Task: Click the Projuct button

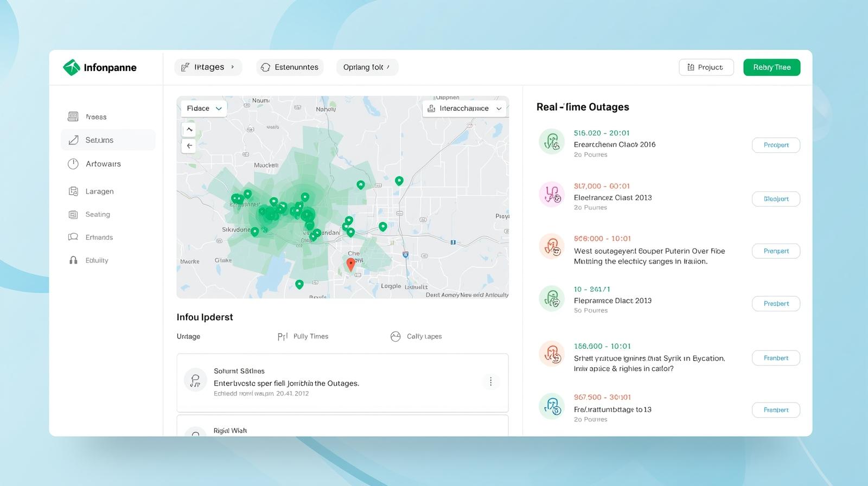Action: click(x=706, y=67)
